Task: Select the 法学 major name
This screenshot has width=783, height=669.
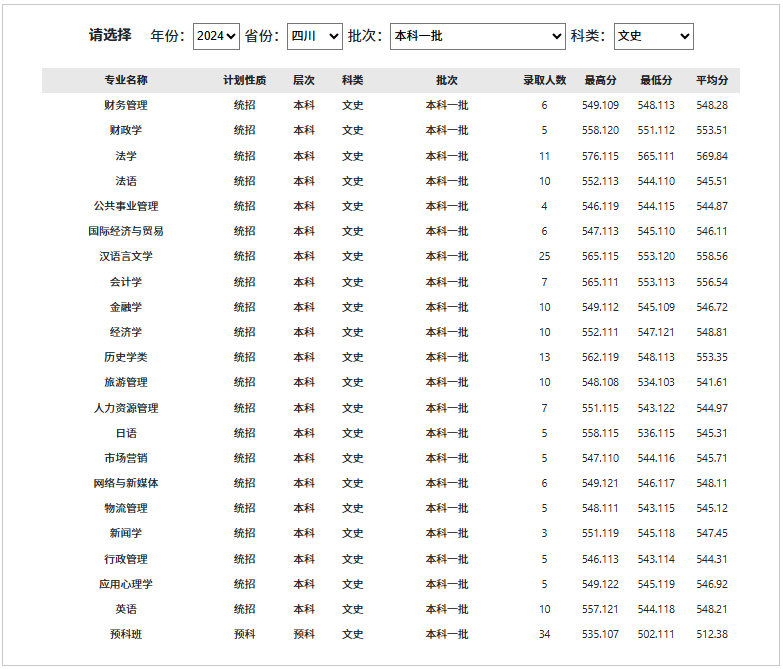Action: (x=126, y=156)
